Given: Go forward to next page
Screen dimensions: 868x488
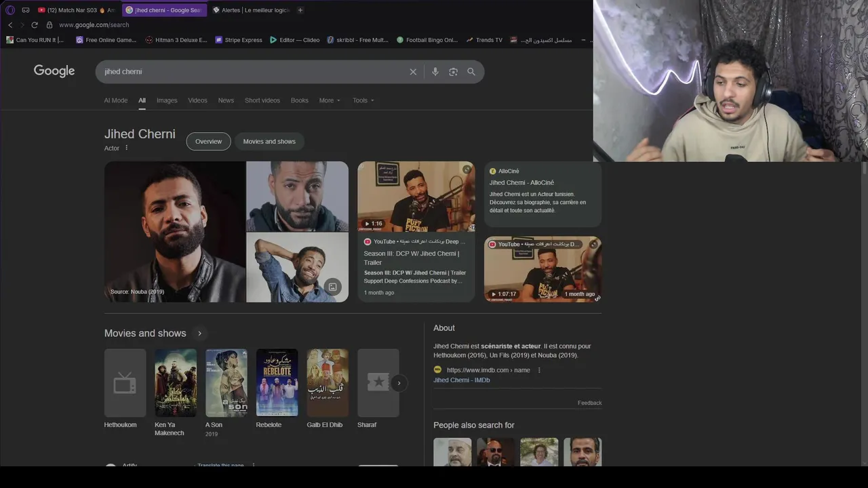Looking at the screenshot, I should tap(22, 25).
